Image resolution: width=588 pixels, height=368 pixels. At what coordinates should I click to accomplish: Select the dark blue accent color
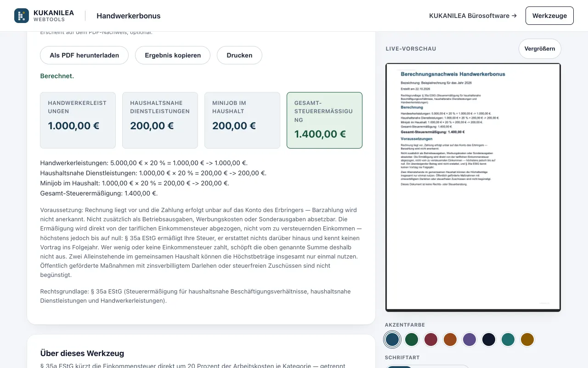coord(392,339)
